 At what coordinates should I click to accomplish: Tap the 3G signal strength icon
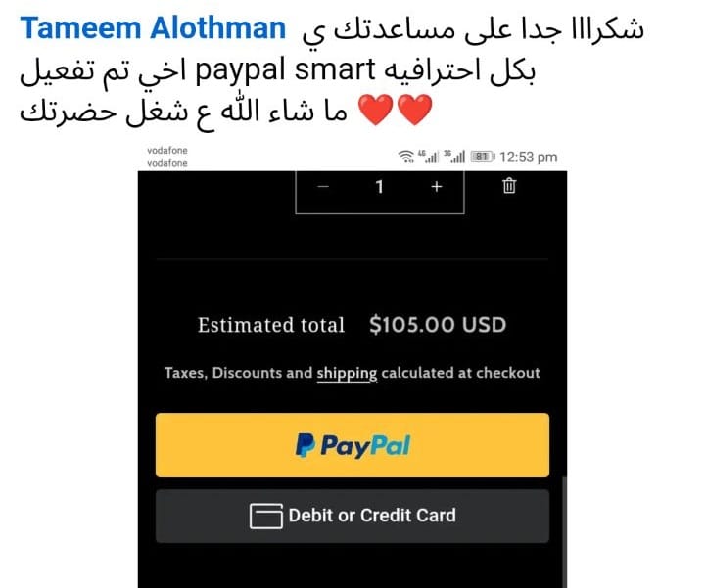(x=454, y=157)
